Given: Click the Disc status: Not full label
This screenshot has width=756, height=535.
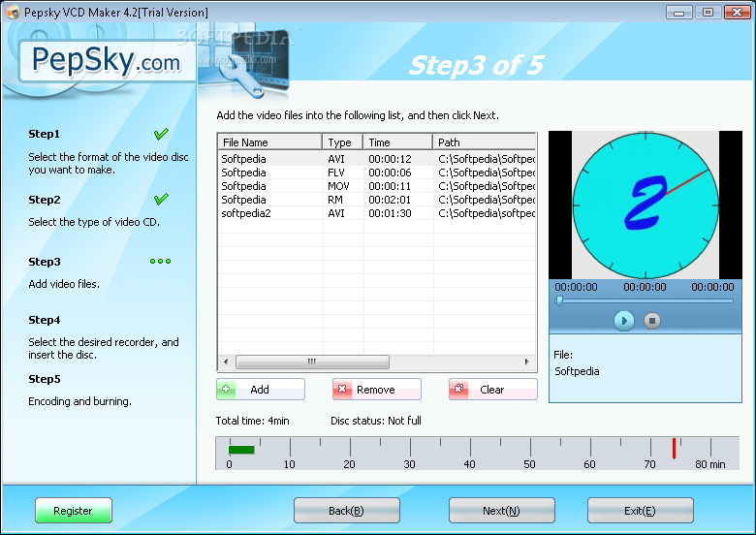Looking at the screenshot, I should pos(376,421).
